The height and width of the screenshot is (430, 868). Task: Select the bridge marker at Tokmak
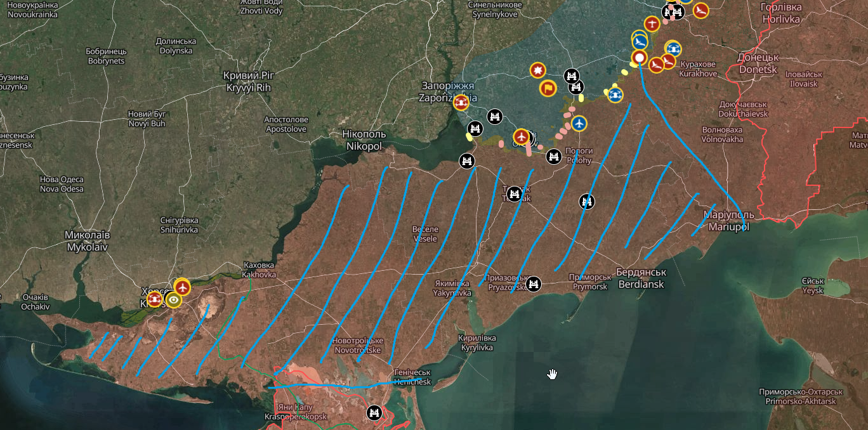point(515,192)
